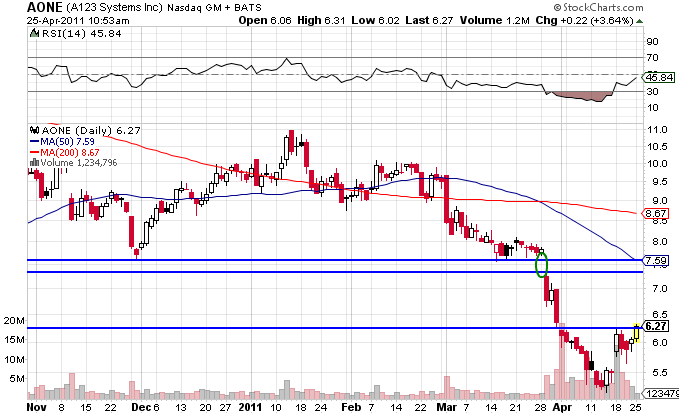679x413 pixels.
Task: Click the 30 level on RSI axis
Action: (x=652, y=91)
